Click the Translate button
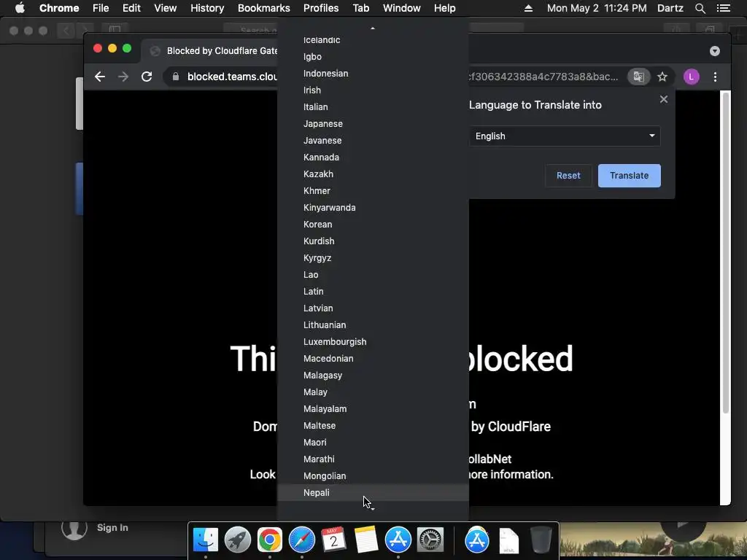This screenshot has width=747, height=560. pyautogui.click(x=629, y=176)
